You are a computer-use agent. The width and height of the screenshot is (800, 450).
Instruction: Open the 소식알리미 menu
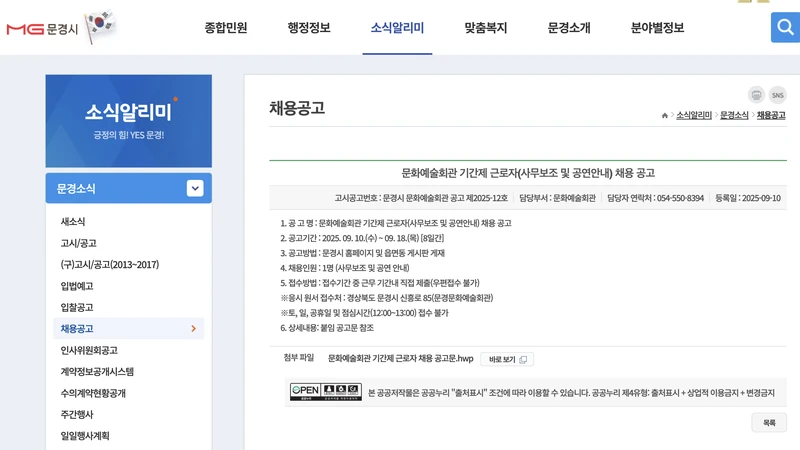397,28
